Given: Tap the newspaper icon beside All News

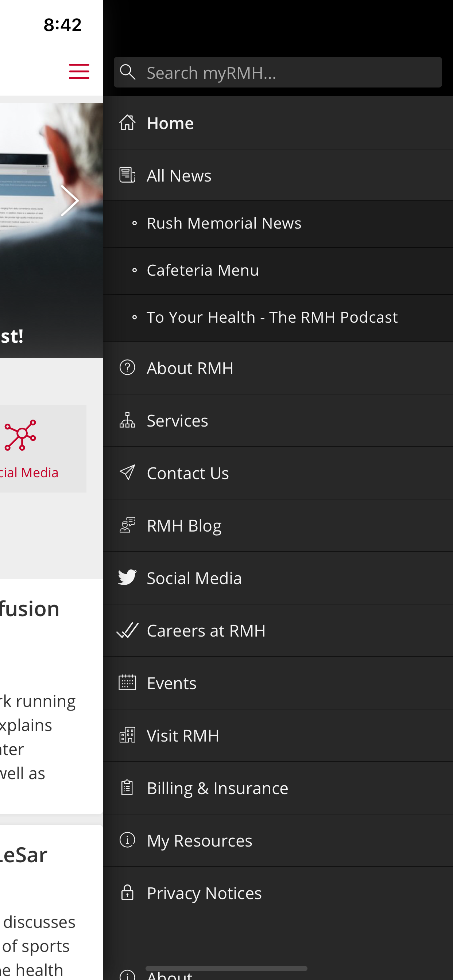Looking at the screenshot, I should click(x=127, y=175).
